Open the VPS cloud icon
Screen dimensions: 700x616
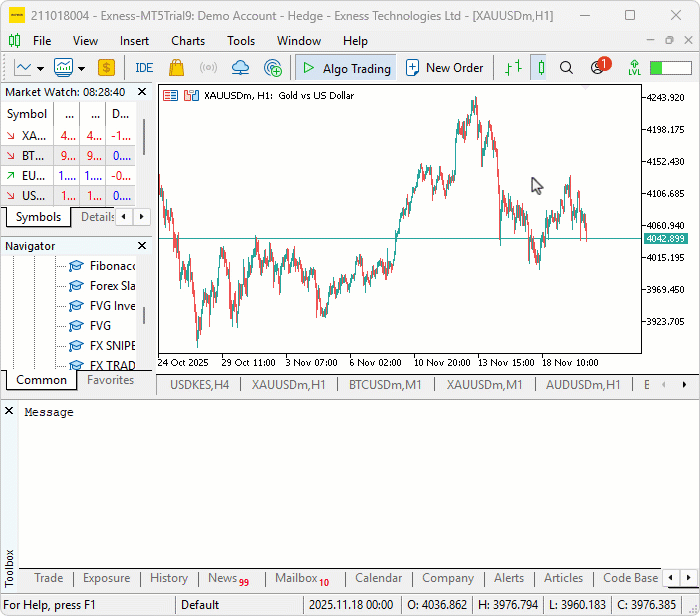(240, 68)
